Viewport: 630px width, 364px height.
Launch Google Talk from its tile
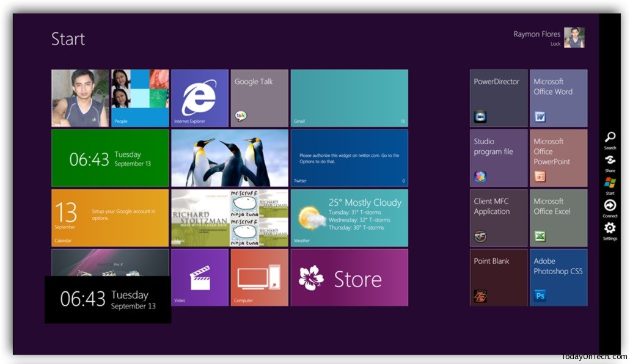[259, 98]
